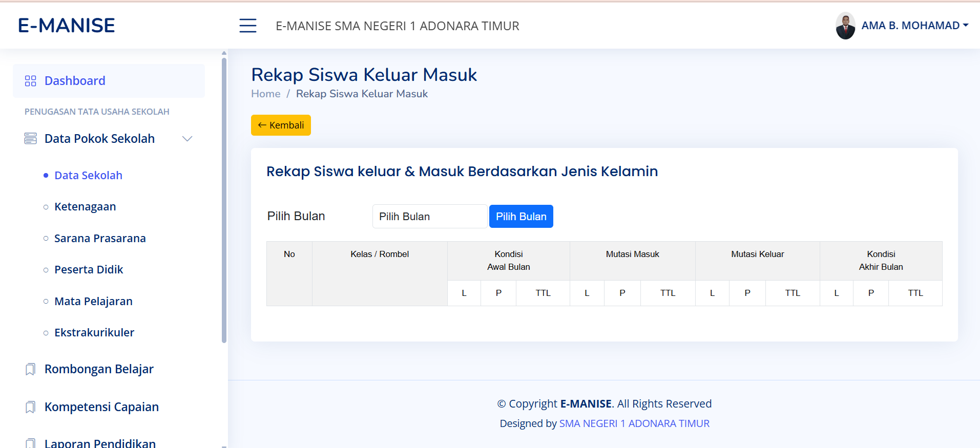This screenshot has width=980, height=448.
Task: Click the Kompetensi Capaian bookmark icon
Action: 31,407
